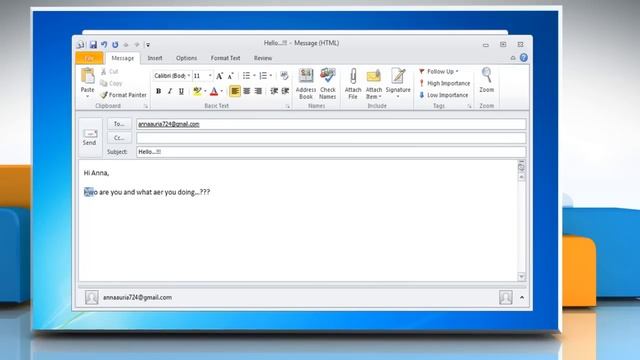Open the Calibri font name dropdown
This screenshot has width=640, height=360.
189,76
